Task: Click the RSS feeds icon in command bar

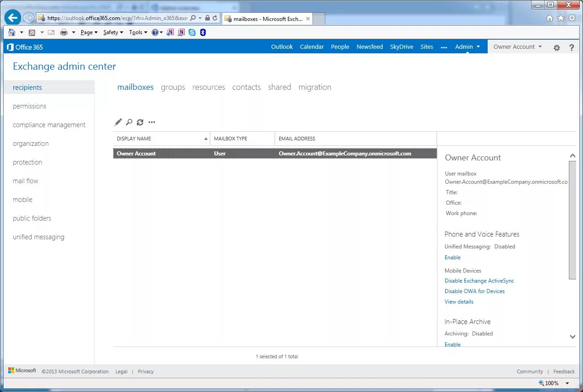Action: (32, 32)
